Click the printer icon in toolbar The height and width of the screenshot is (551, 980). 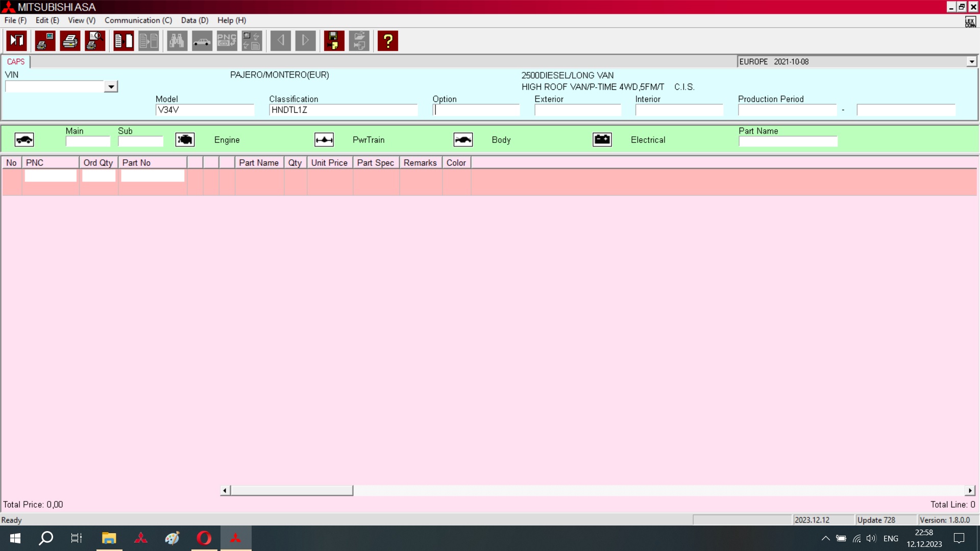[x=70, y=41]
